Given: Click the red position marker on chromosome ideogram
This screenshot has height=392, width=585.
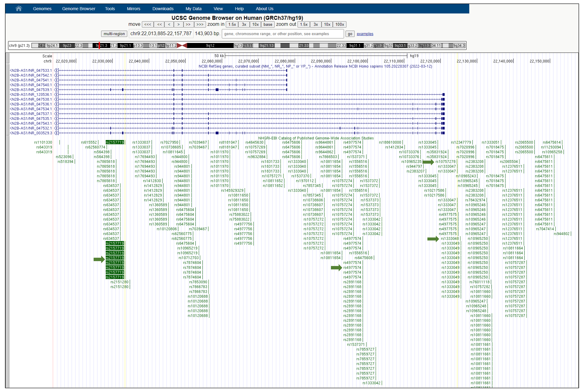Looking at the screenshot, I should point(99,45).
